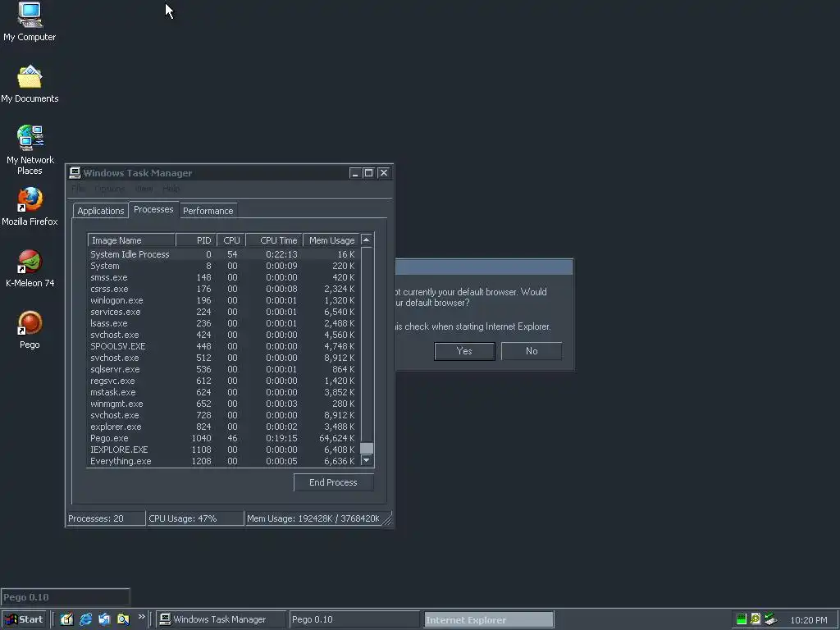Open the Options menu in Task Manager
This screenshot has height=630, width=840.
pyautogui.click(x=110, y=189)
